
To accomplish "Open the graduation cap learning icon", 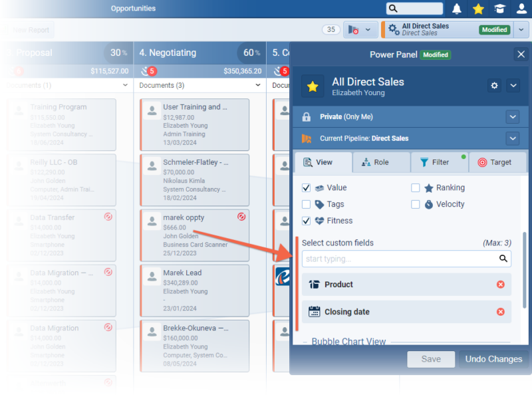I will [499, 9].
